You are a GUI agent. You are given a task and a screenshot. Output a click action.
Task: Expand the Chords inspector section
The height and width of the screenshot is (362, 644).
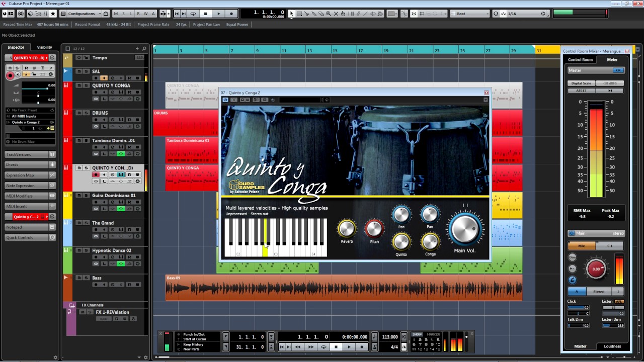pyautogui.click(x=30, y=164)
